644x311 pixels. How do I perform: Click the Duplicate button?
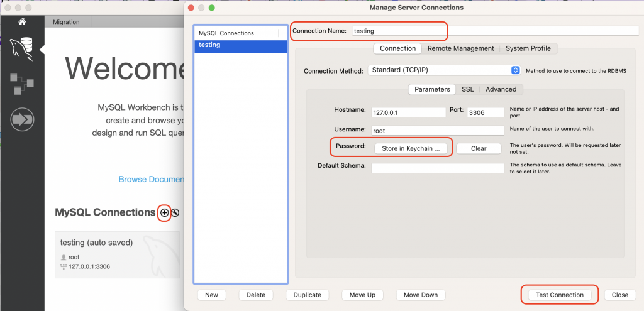coord(307,295)
